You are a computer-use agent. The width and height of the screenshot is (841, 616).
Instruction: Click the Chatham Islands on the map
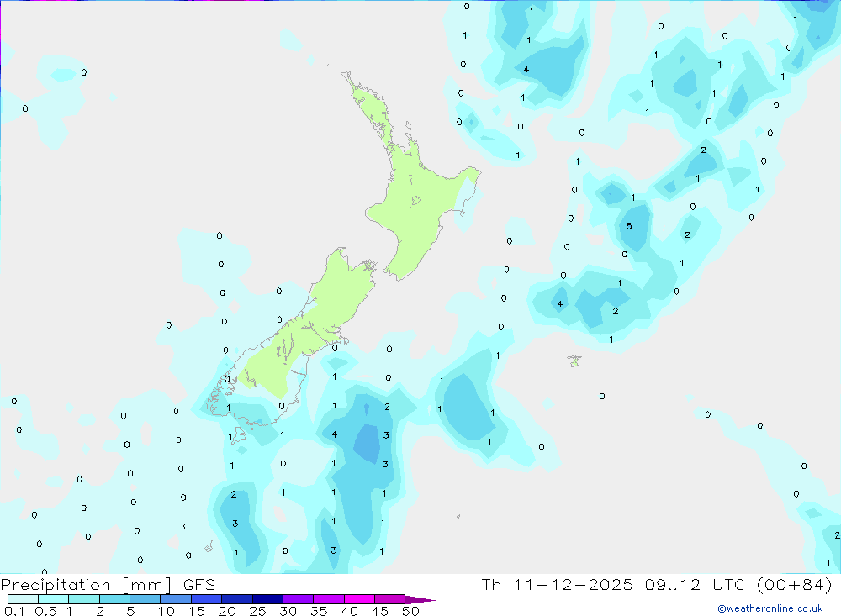[574, 361]
